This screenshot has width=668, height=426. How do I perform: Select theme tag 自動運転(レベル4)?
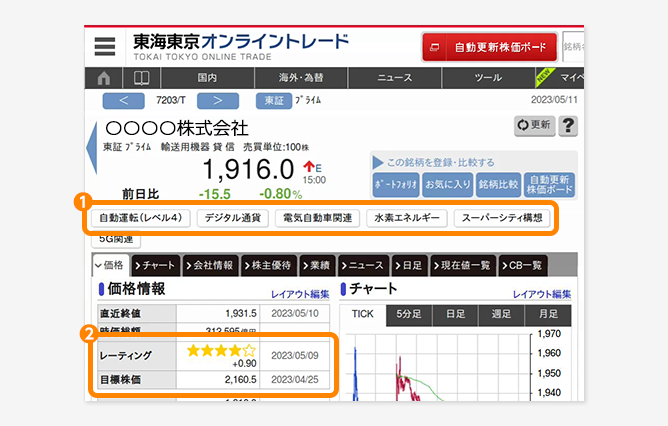(141, 218)
